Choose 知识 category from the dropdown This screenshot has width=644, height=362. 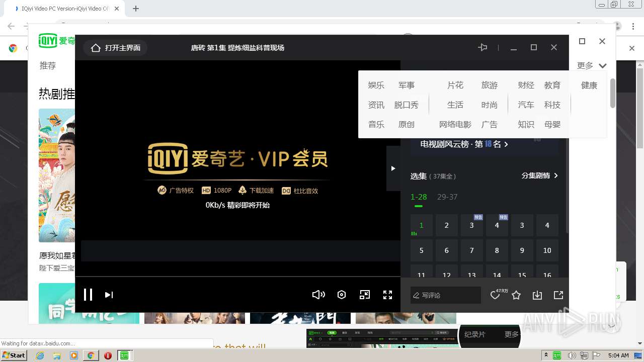pyautogui.click(x=526, y=125)
